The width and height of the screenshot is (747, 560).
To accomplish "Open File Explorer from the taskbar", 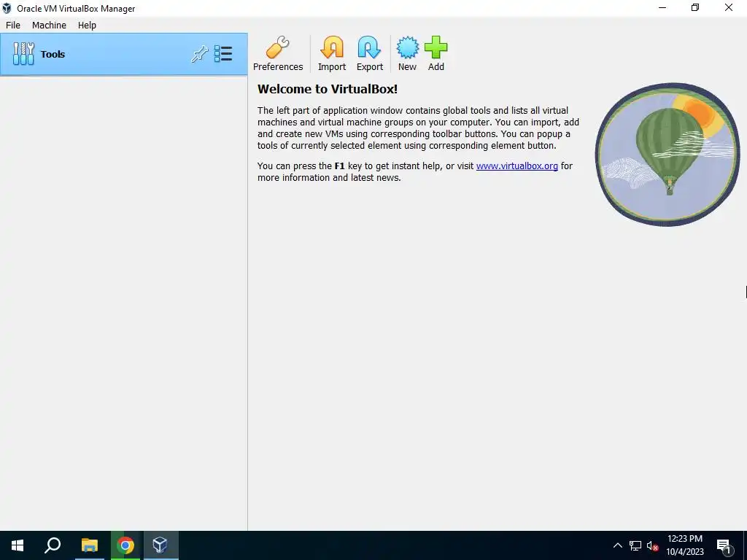I will point(90,545).
